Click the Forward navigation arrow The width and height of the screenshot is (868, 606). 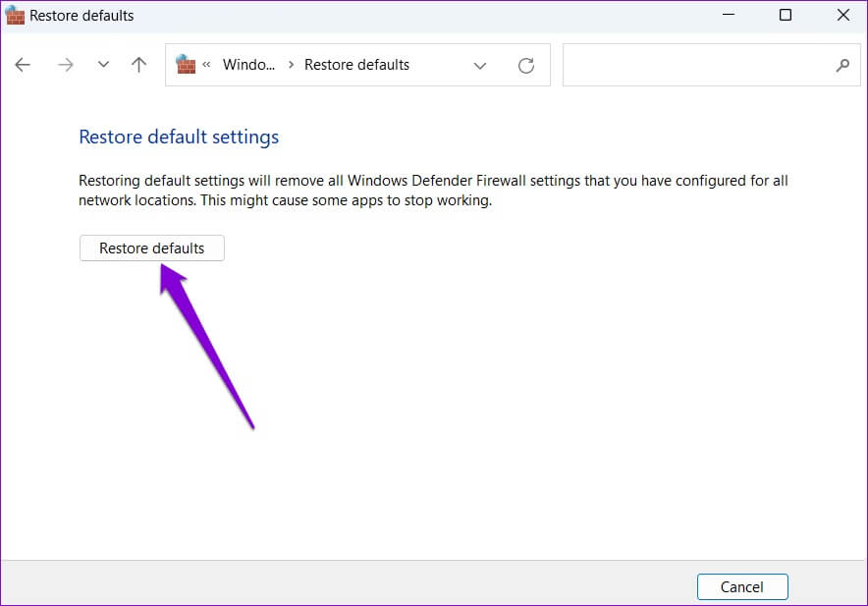pos(65,65)
